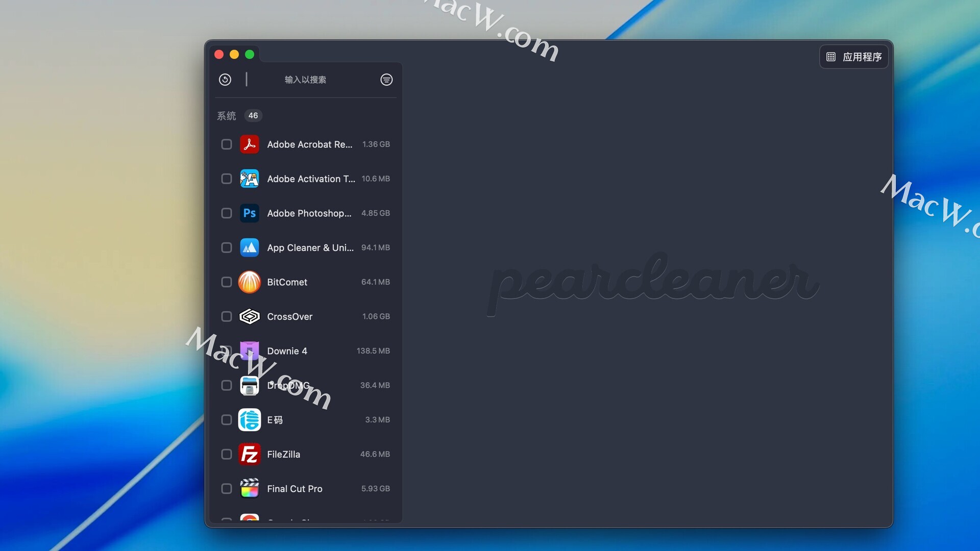
Task: Check the Adobe Photoshop checkbox
Action: (227, 213)
